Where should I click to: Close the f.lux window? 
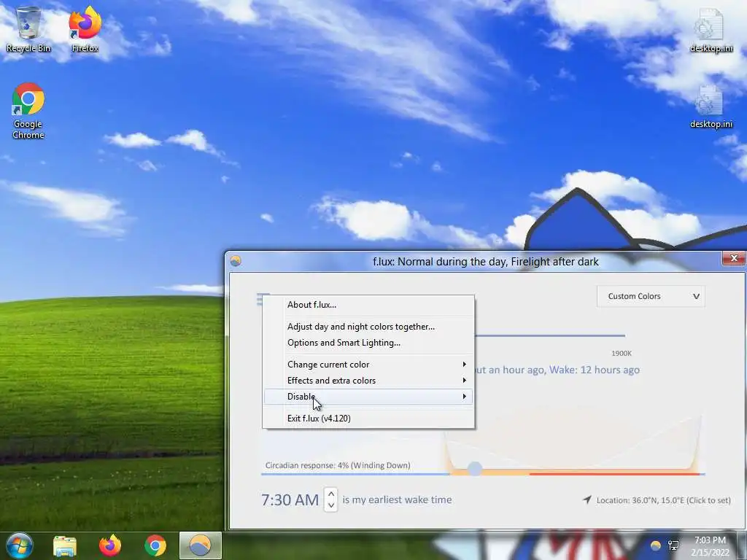(x=734, y=259)
